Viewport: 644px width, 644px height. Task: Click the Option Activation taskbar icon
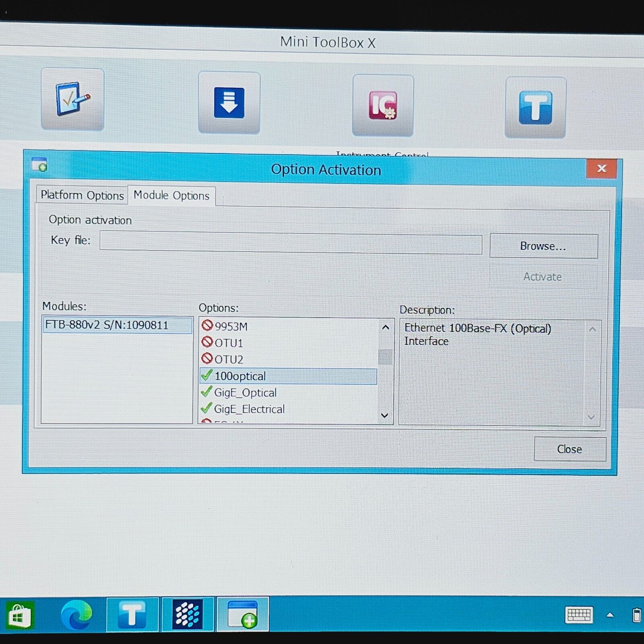click(x=243, y=615)
